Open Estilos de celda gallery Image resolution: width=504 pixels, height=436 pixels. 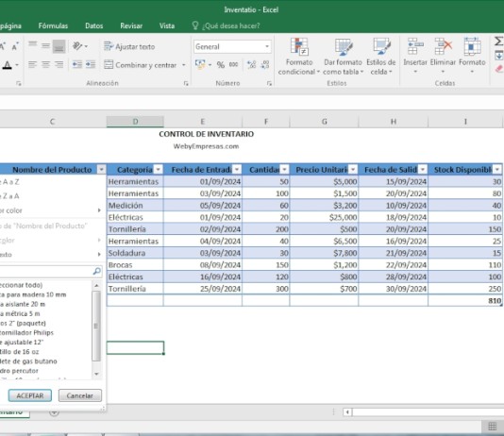(x=381, y=57)
